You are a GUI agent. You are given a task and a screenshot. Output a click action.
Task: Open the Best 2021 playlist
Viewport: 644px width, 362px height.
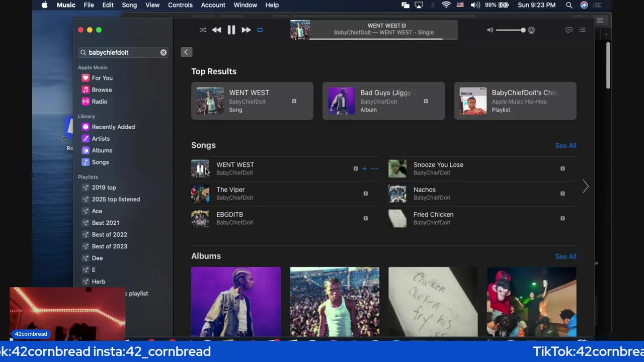(105, 223)
